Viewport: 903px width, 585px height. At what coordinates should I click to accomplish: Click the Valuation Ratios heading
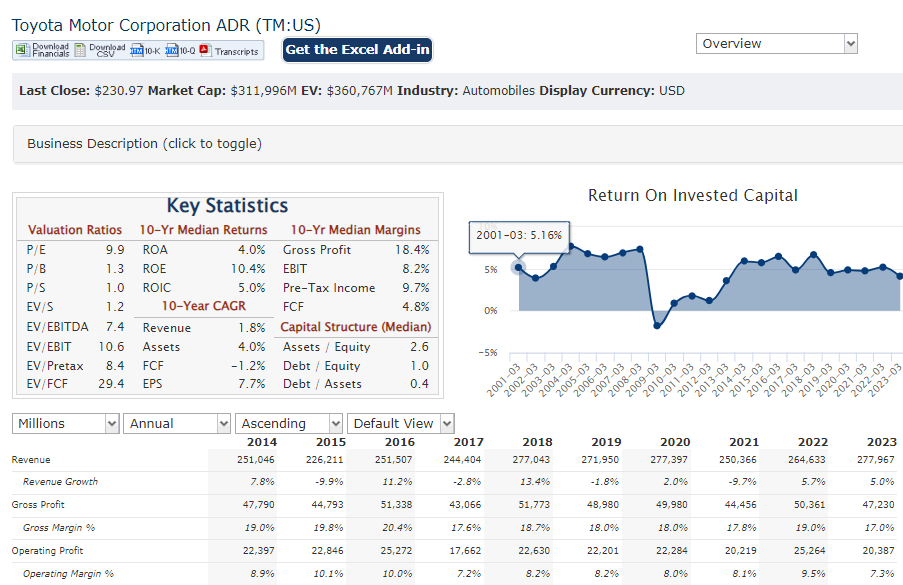click(75, 230)
